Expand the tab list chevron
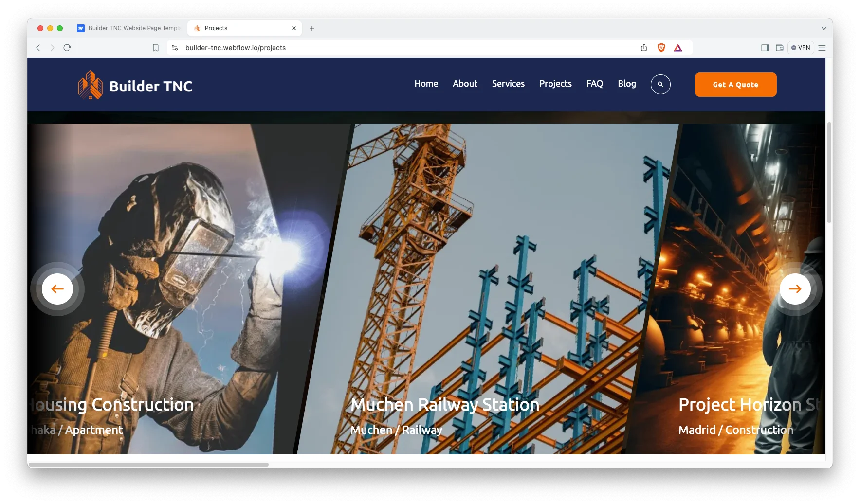The height and width of the screenshot is (504, 860). point(823,28)
